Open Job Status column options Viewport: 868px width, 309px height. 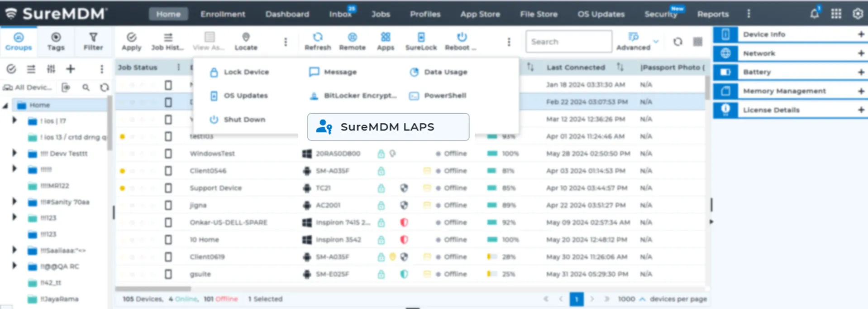tap(178, 67)
